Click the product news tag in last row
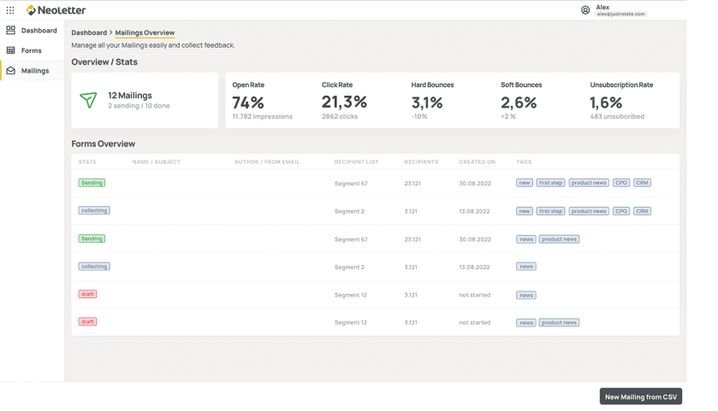 pyautogui.click(x=559, y=323)
